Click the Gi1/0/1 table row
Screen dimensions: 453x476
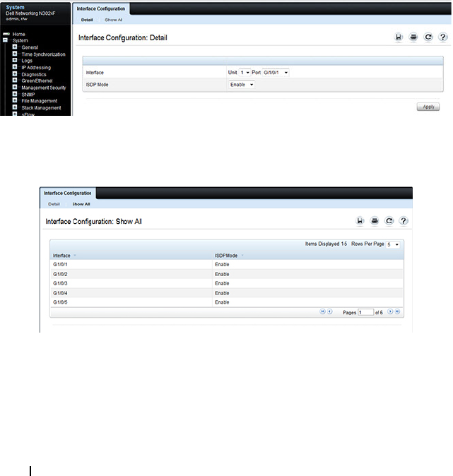(227, 264)
